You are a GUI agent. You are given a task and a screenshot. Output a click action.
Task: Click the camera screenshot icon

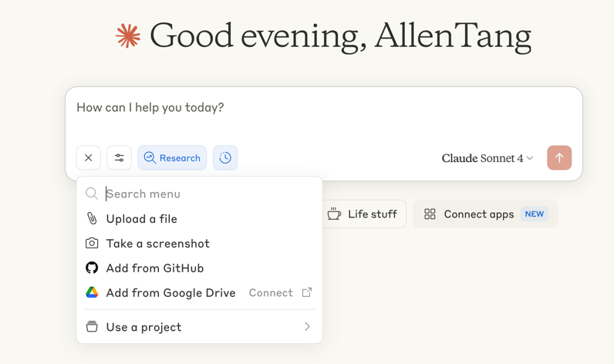tap(92, 243)
